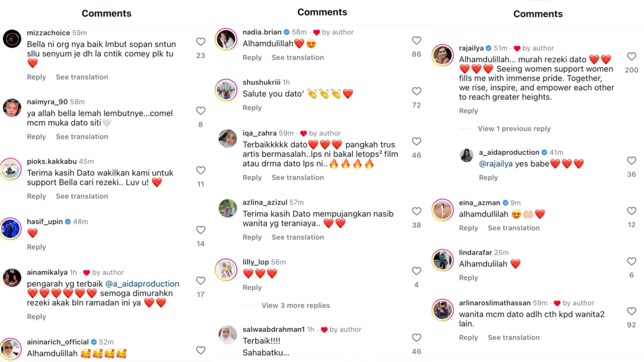Viewport: 644px width, 362px height.
Task: Open salwaabdrahman1's profile by username
Action: (x=273, y=329)
